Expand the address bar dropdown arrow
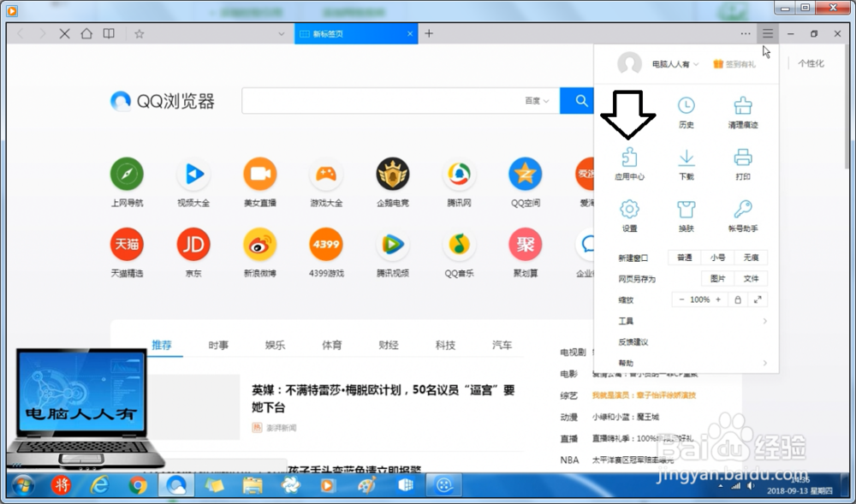This screenshot has width=856, height=504. 281,34
